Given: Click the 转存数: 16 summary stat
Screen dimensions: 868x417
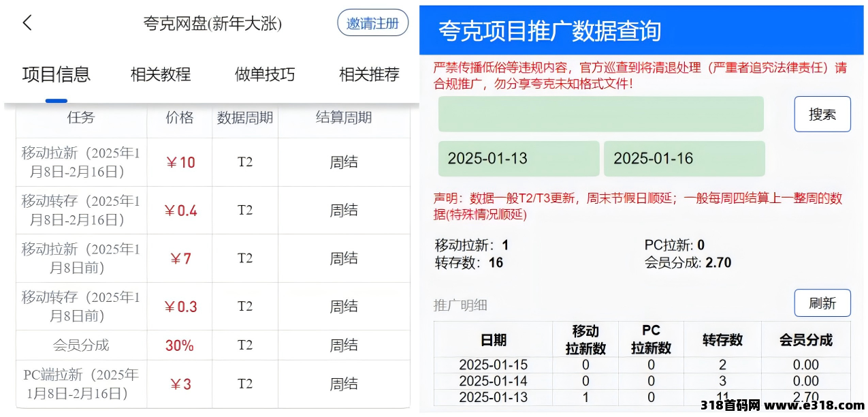Looking at the screenshot, I should 469,263.
